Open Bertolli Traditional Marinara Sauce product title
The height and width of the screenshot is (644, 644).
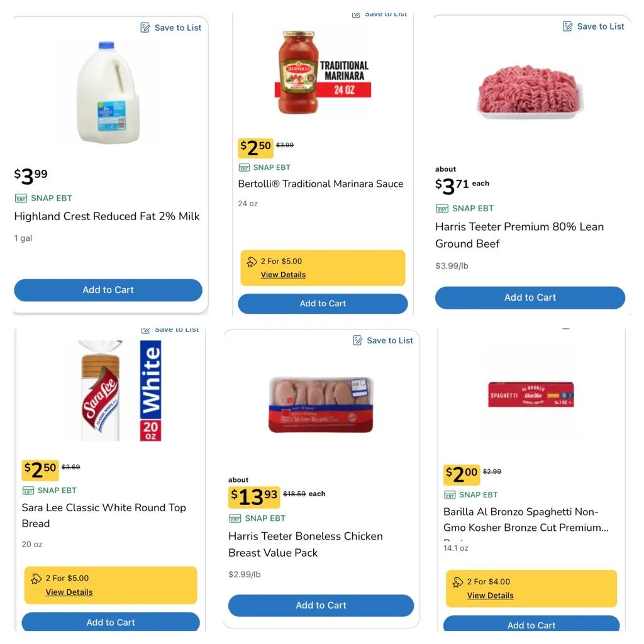321,184
